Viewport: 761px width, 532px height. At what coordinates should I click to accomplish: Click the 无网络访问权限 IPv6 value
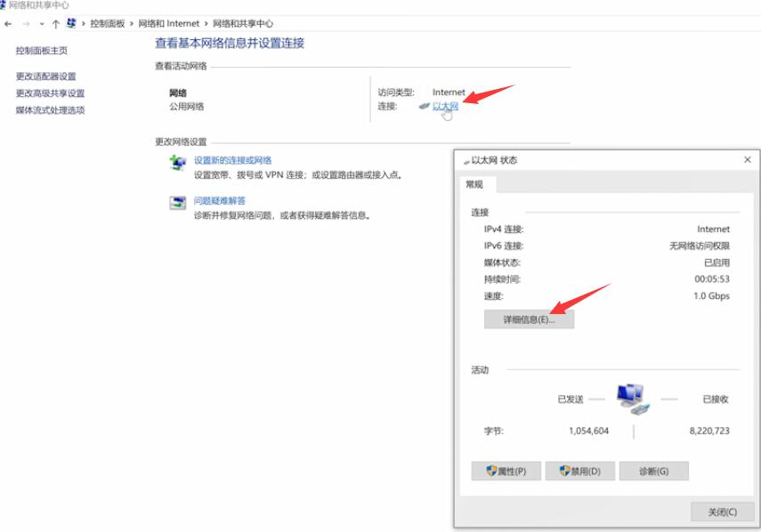(x=700, y=246)
